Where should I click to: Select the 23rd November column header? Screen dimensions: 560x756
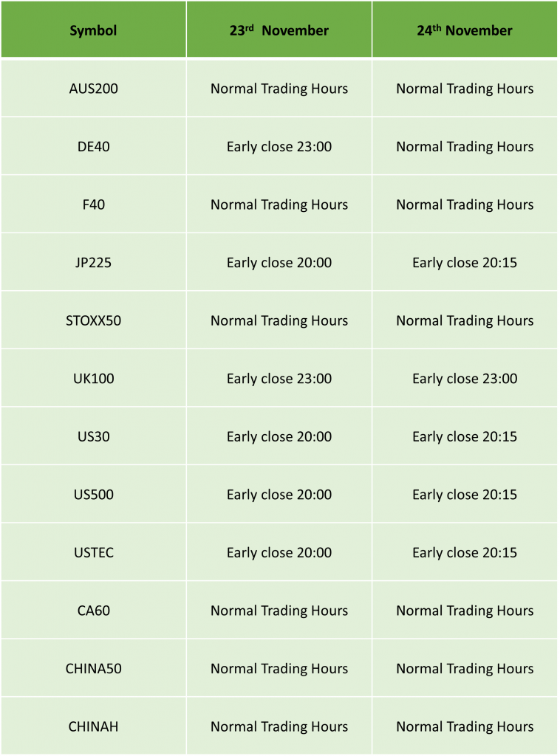pos(279,30)
